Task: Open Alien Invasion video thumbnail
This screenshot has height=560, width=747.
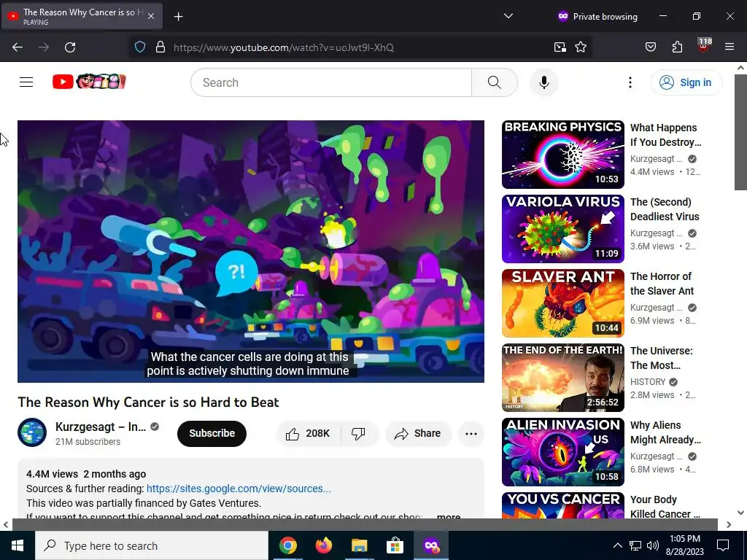Action: 562,452
